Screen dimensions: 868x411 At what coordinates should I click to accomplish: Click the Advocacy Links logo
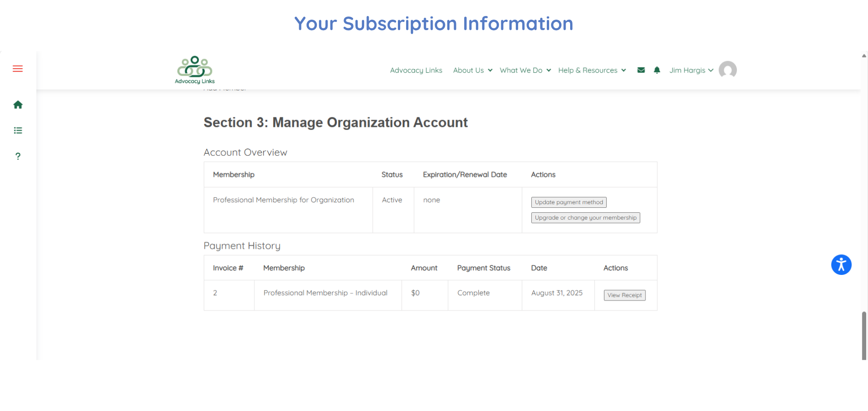pos(195,70)
